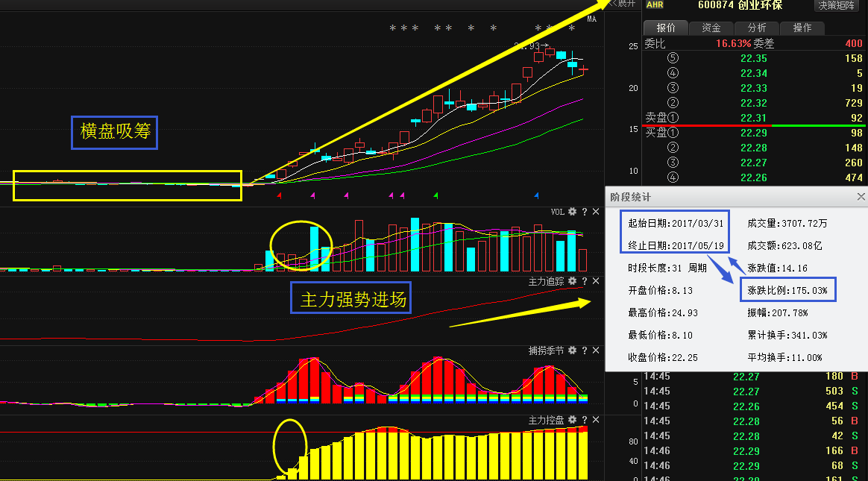Close the VOL indicator panel
Screen dimensions: 868x481
[x=595, y=212]
